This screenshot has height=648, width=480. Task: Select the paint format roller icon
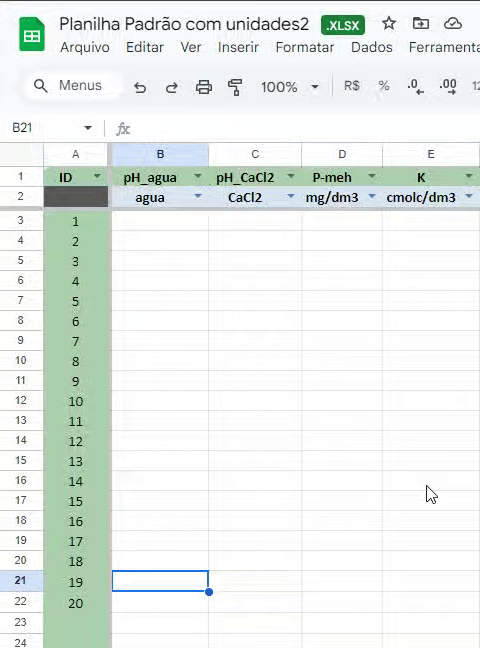235,87
